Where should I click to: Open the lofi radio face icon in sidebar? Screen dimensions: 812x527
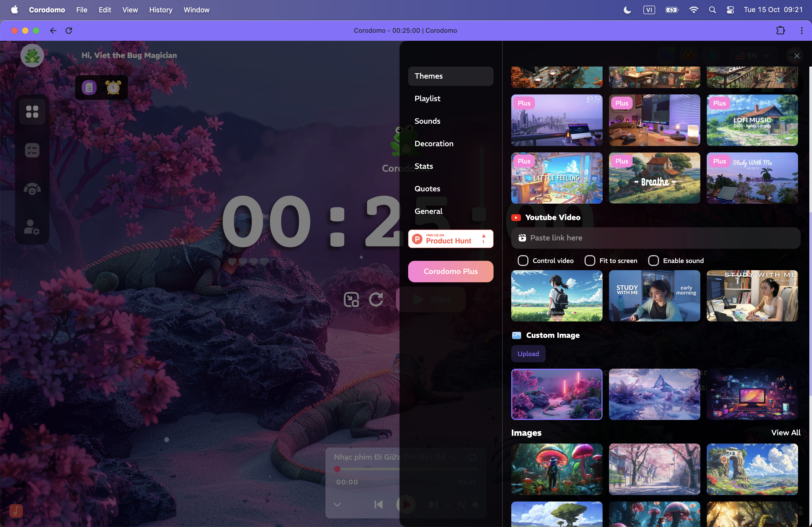point(32,189)
